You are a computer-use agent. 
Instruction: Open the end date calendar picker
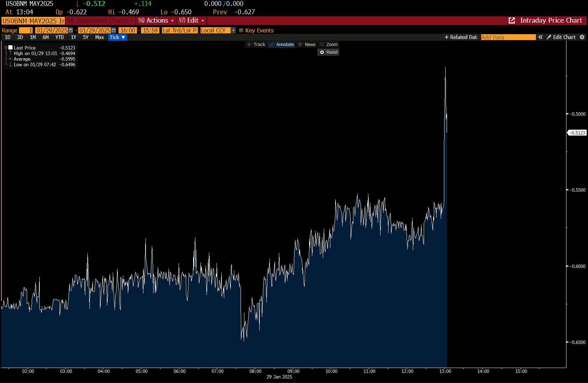point(114,30)
